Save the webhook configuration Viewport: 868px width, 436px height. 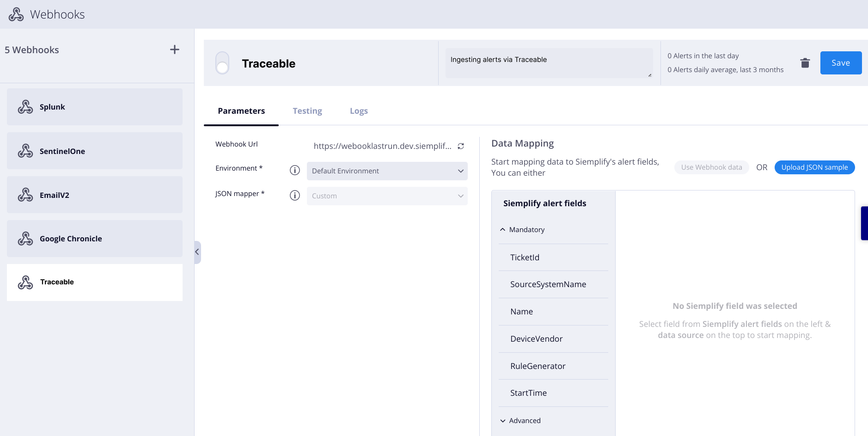click(841, 63)
